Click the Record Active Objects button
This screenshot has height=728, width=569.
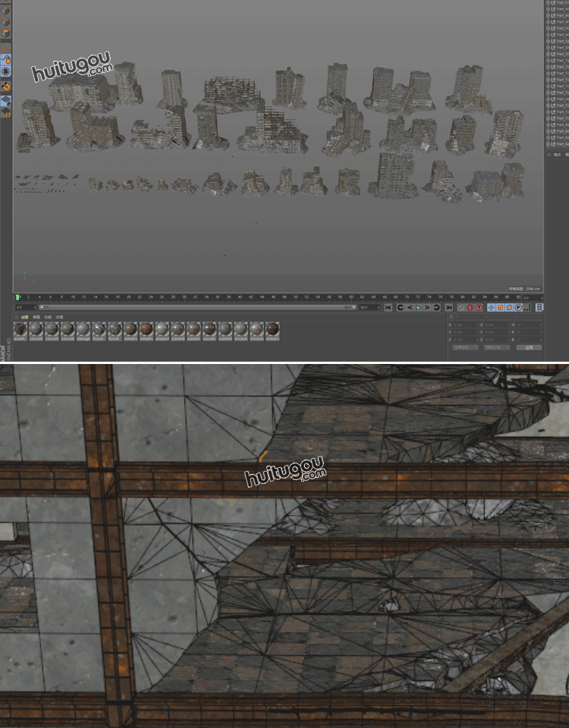click(x=461, y=307)
